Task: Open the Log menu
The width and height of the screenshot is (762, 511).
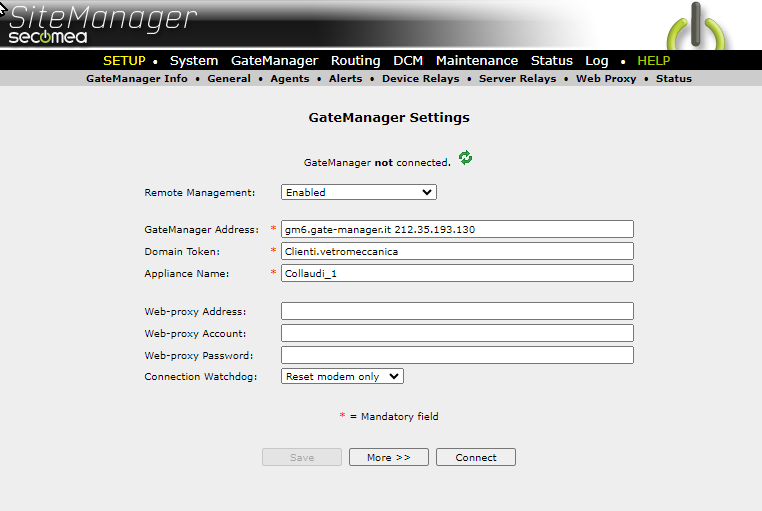Action: [x=596, y=61]
